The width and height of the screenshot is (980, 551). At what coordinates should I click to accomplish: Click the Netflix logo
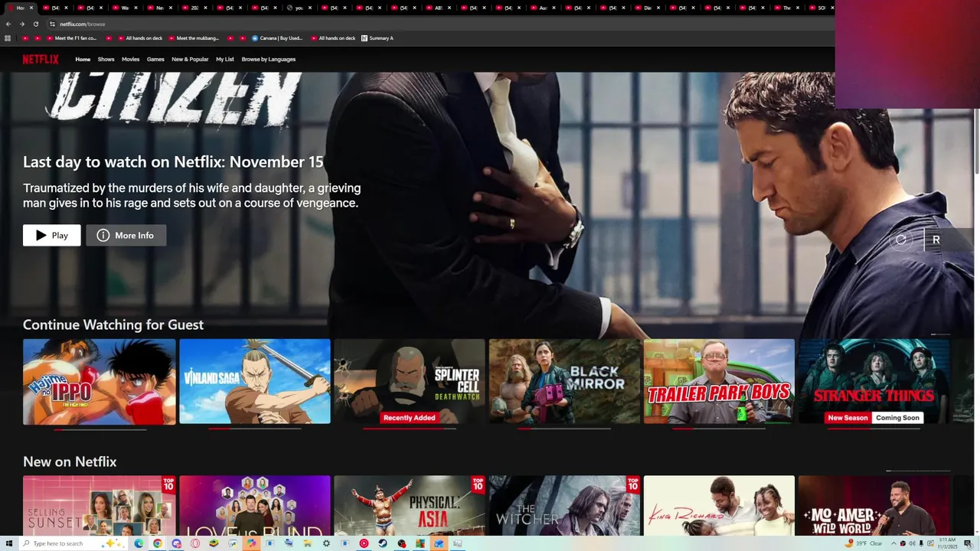(41, 59)
